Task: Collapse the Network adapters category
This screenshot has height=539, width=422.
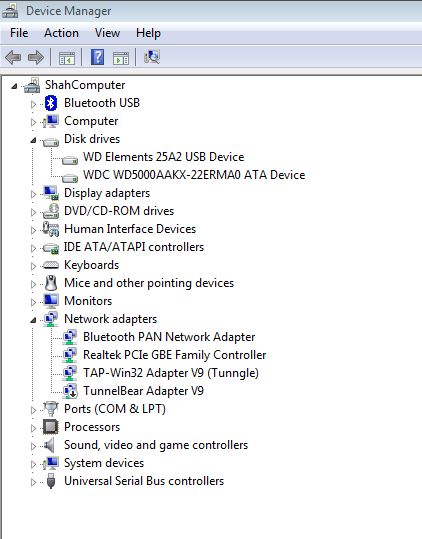Action: [33, 320]
